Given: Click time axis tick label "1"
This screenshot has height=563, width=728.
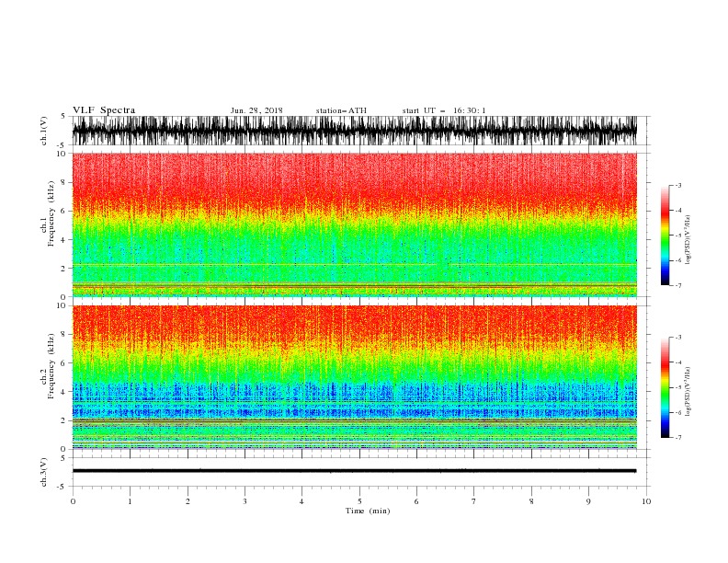Looking at the screenshot, I should click(130, 501).
